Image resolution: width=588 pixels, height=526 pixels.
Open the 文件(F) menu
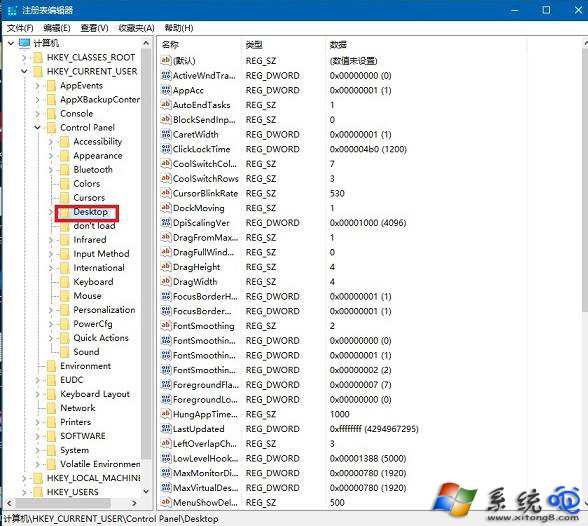[x=20, y=28]
